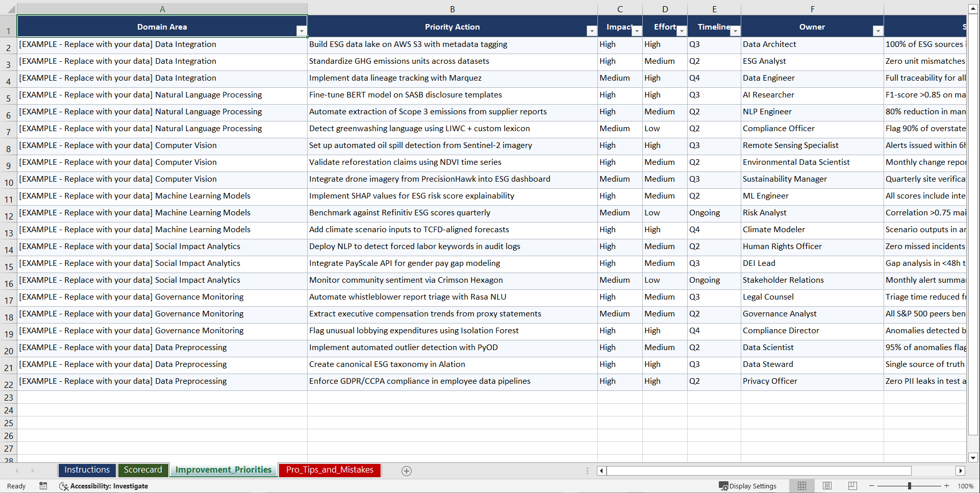Switch to Page Layout view icon
The height and width of the screenshot is (493, 980).
pos(827,486)
